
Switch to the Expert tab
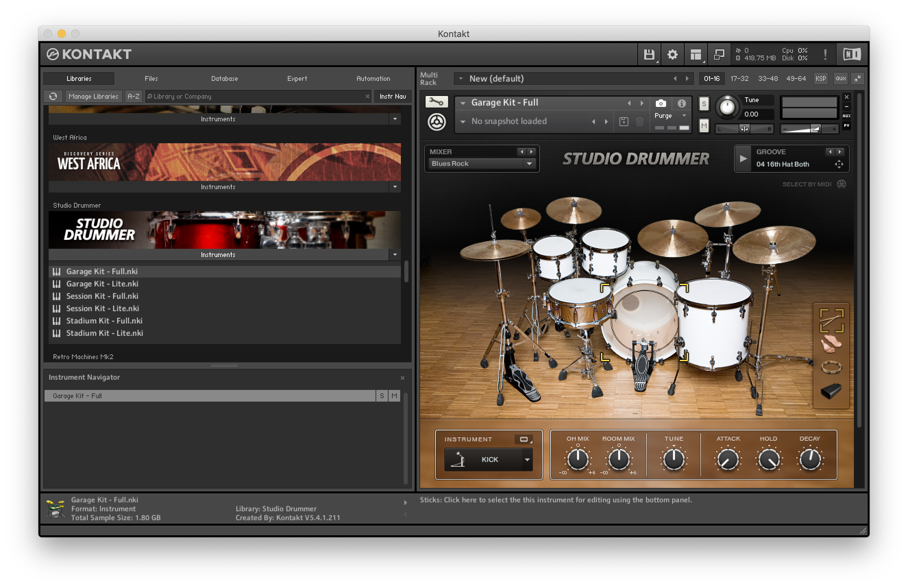coord(297,78)
